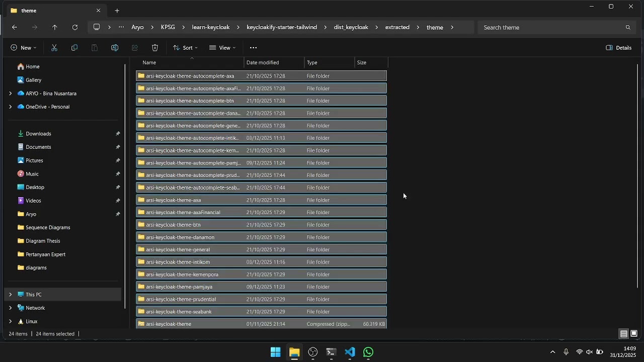644x362 pixels.
Task: Open the New dropdown menu
Action: 23,48
